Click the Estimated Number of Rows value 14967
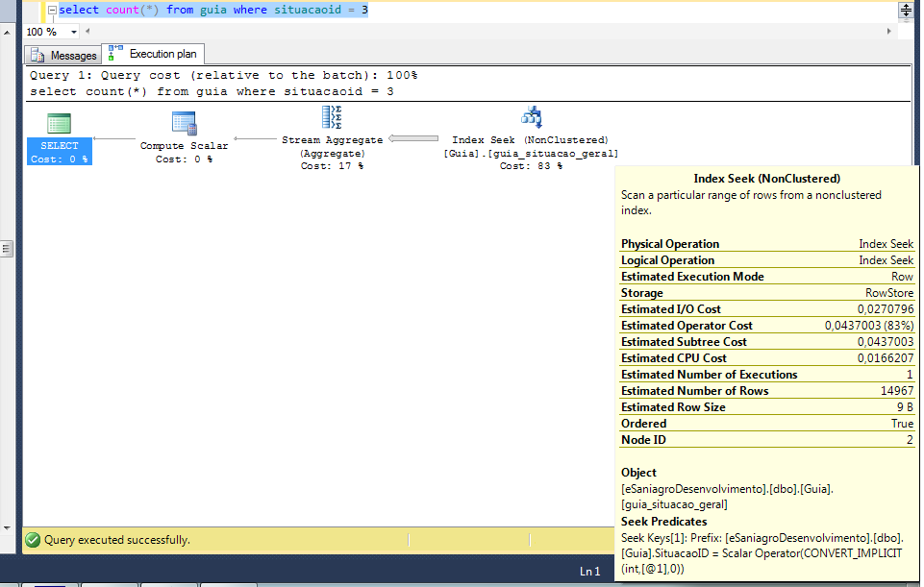Viewport: 924px width, 587px height. click(897, 391)
